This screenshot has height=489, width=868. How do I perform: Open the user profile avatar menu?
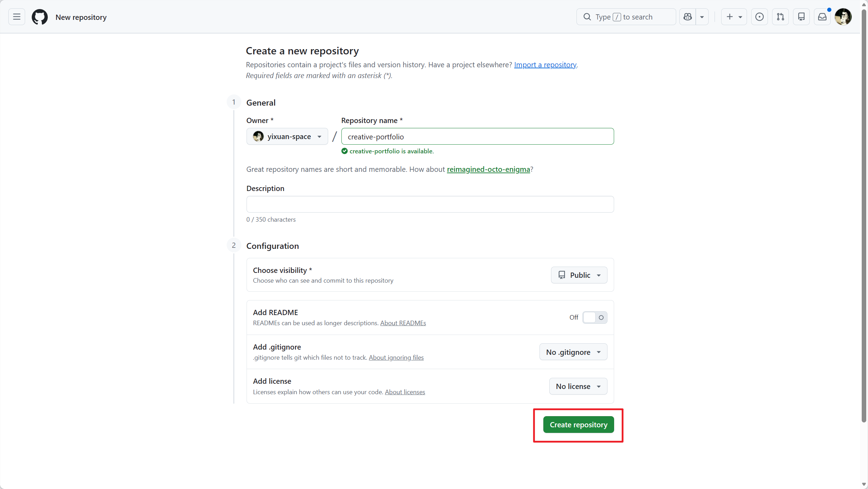coord(843,17)
